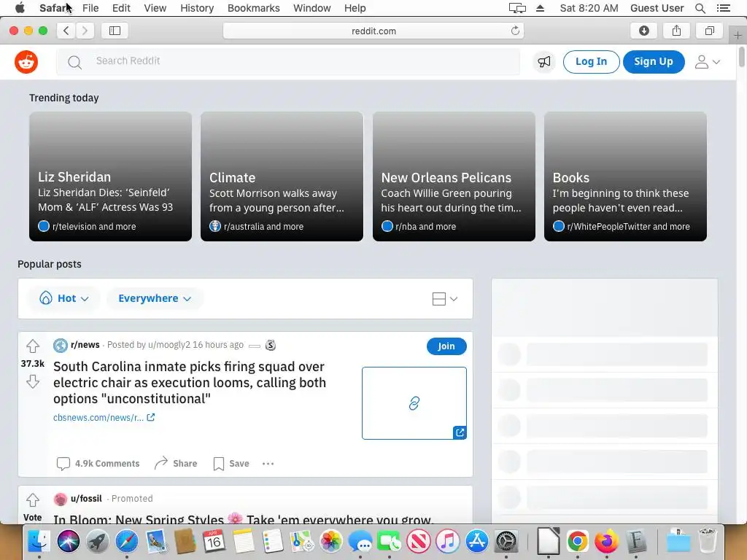Screen dimensions: 747x560
Task: Open the card view layout dropdown
Action: pos(444,299)
